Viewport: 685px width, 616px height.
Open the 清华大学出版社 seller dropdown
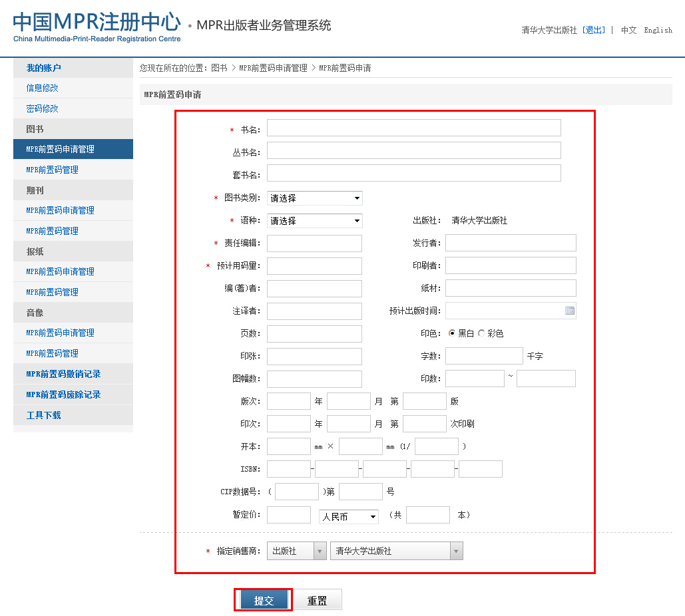(x=396, y=551)
